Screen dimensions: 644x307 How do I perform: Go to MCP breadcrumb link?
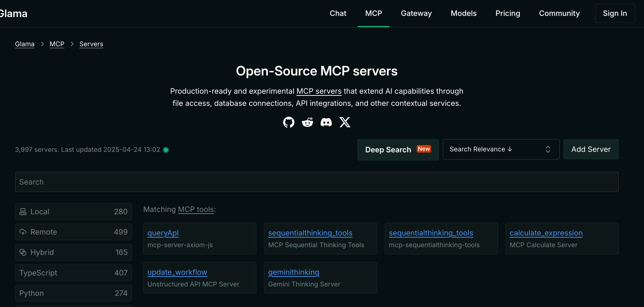tap(57, 44)
